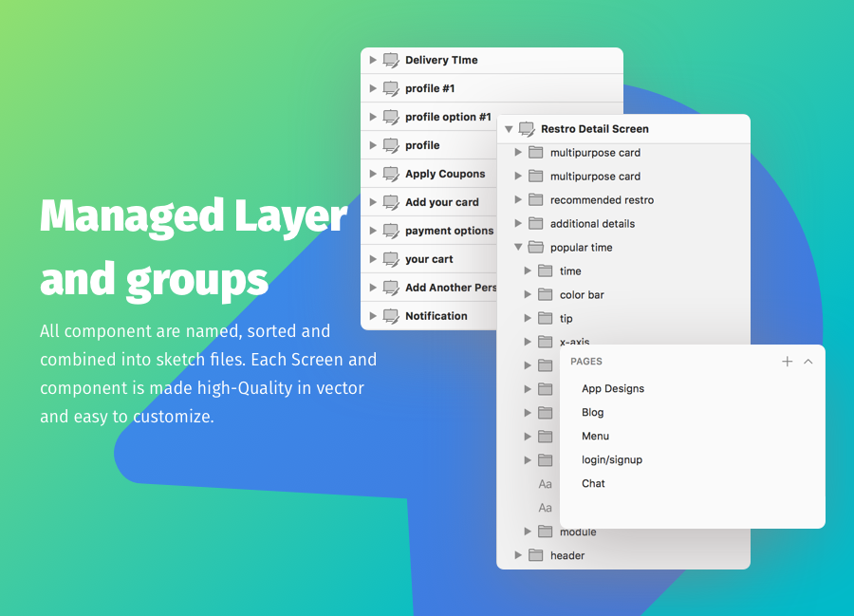The image size is (854, 616).
Task: Collapse the Pages list with the chevron
Action: coord(808,362)
